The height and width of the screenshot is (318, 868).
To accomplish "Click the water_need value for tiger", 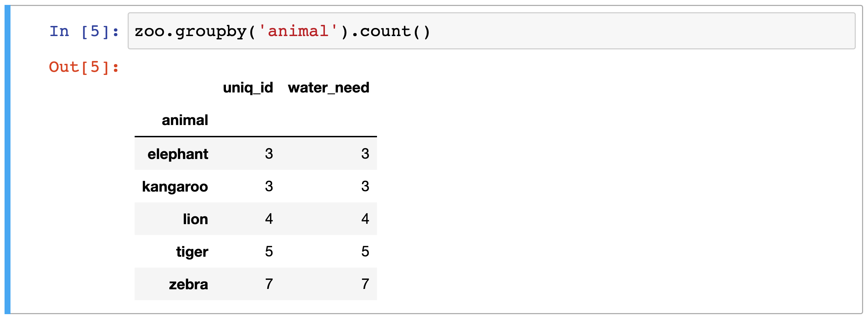I will tap(365, 251).
